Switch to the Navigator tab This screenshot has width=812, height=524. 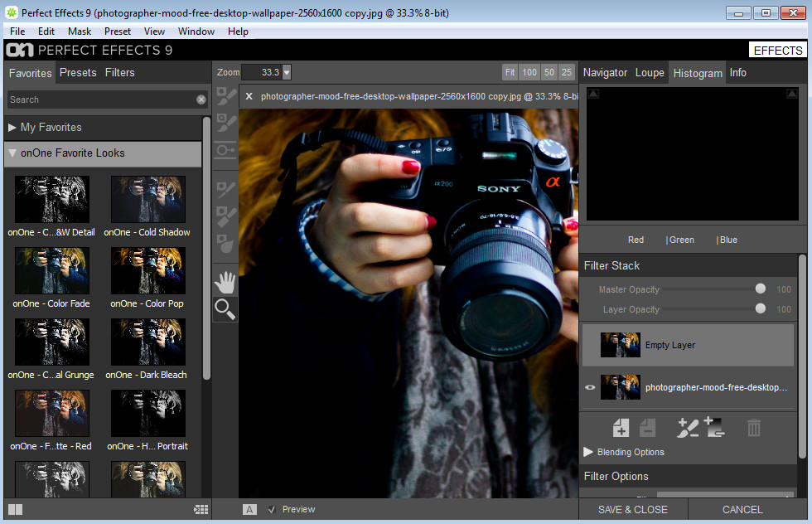pyautogui.click(x=605, y=73)
